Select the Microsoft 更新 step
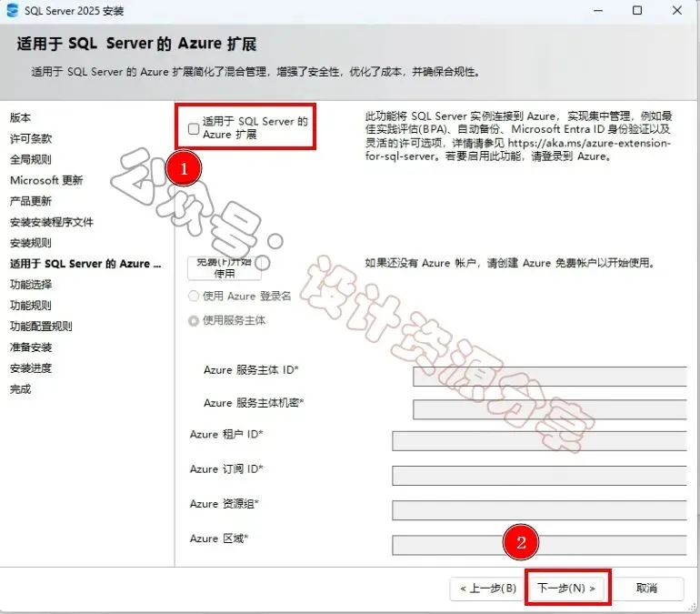The image size is (700, 614). tap(46, 180)
